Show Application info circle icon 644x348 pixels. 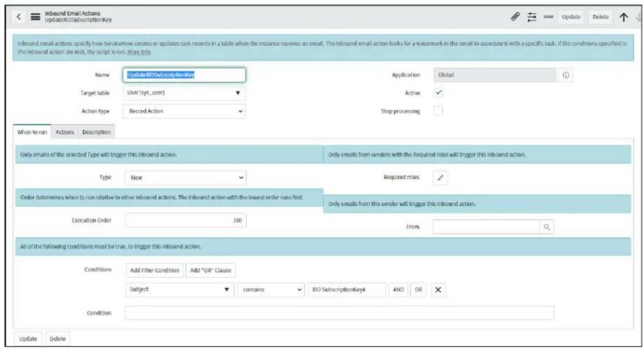pos(566,76)
